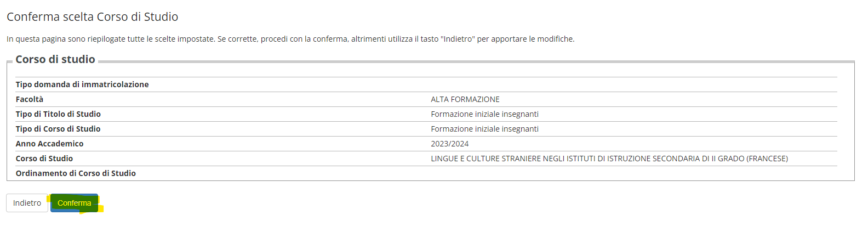Viewport: 868px width, 232px height.
Task: Select Formazione iniziale insegnanti in Titolo row
Action: point(484,114)
